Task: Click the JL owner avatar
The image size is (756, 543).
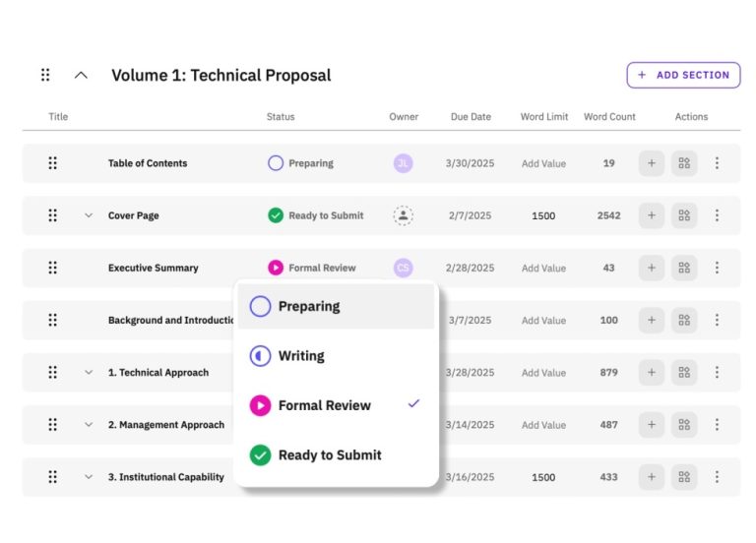Action: point(403,163)
